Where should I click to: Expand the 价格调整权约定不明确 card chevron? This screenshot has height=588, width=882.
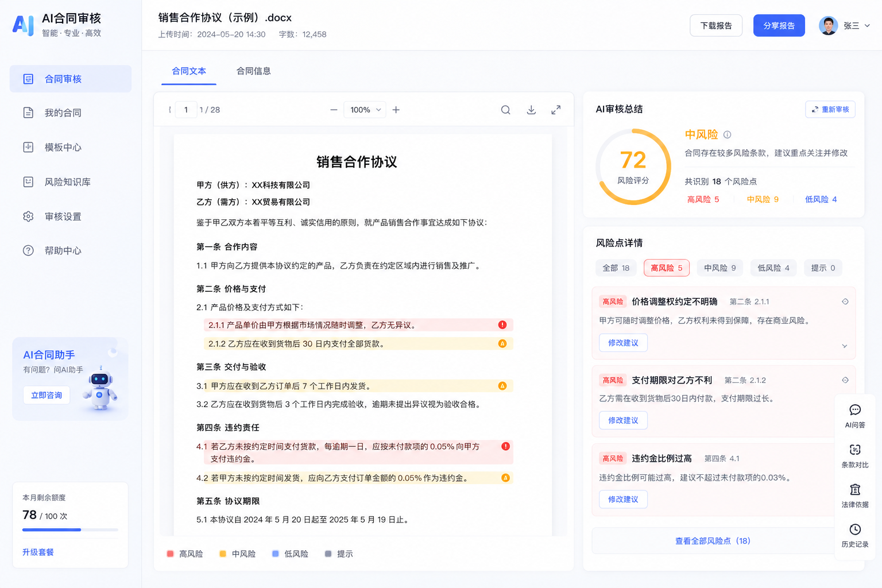[x=845, y=346]
